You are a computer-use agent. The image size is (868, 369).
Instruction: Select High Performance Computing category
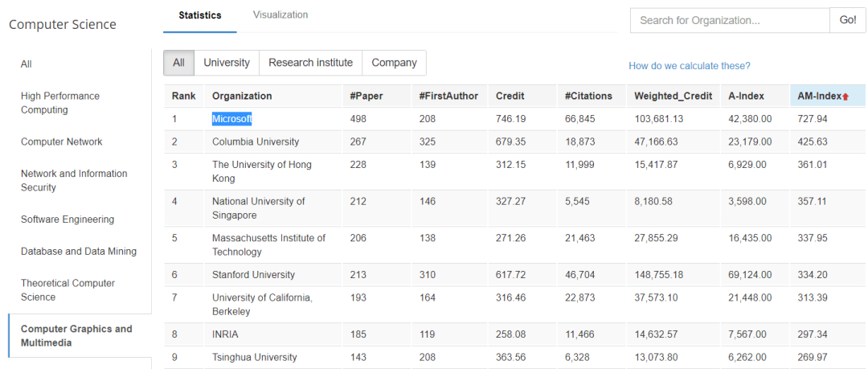[x=60, y=103]
